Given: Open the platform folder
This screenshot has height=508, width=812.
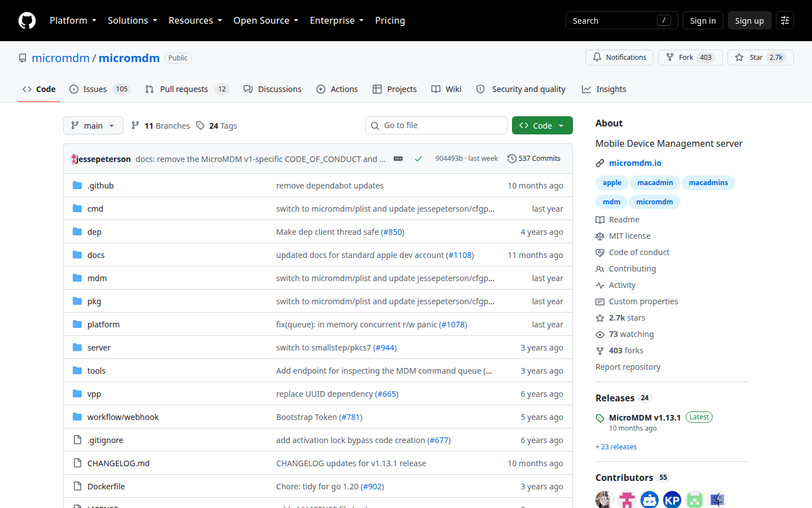Looking at the screenshot, I should coord(103,325).
